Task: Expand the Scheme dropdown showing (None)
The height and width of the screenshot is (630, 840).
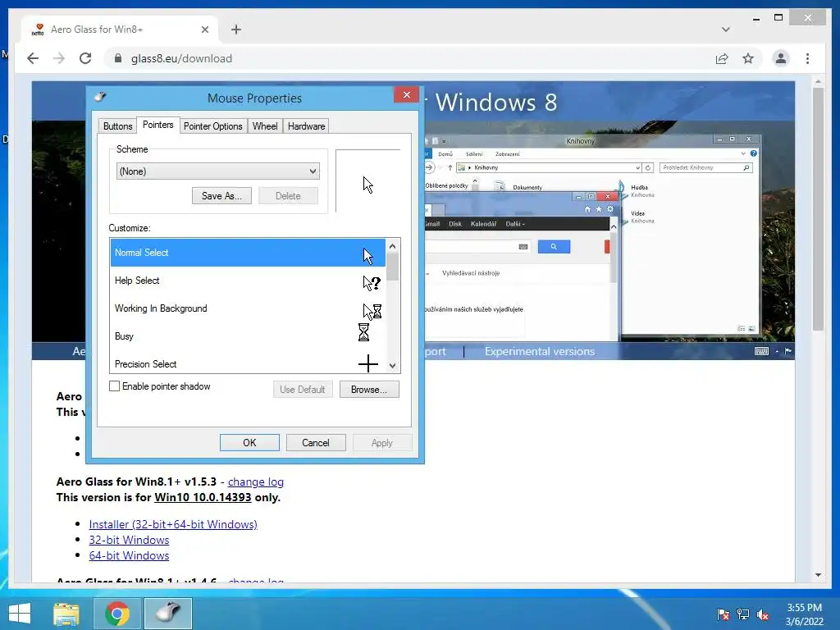Action: coord(218,171)
